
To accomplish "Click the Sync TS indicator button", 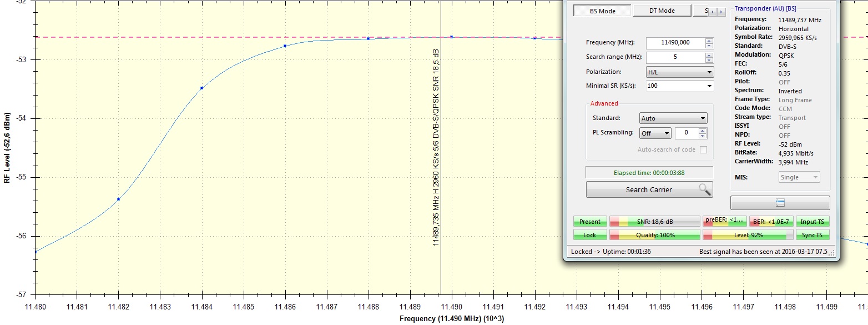I will (813, 235).
